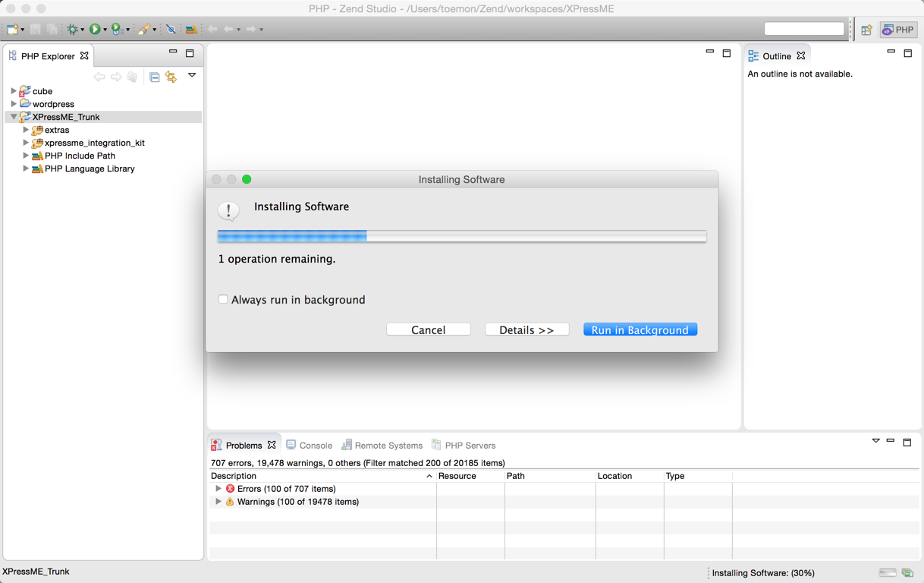Click the green Run icon

click(x=95, y=30)
